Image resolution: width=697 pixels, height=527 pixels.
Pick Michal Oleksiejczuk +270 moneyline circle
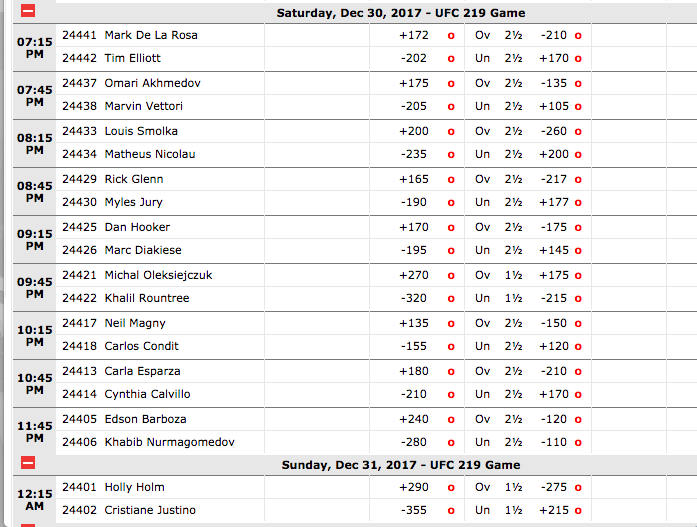pos(451,276)
